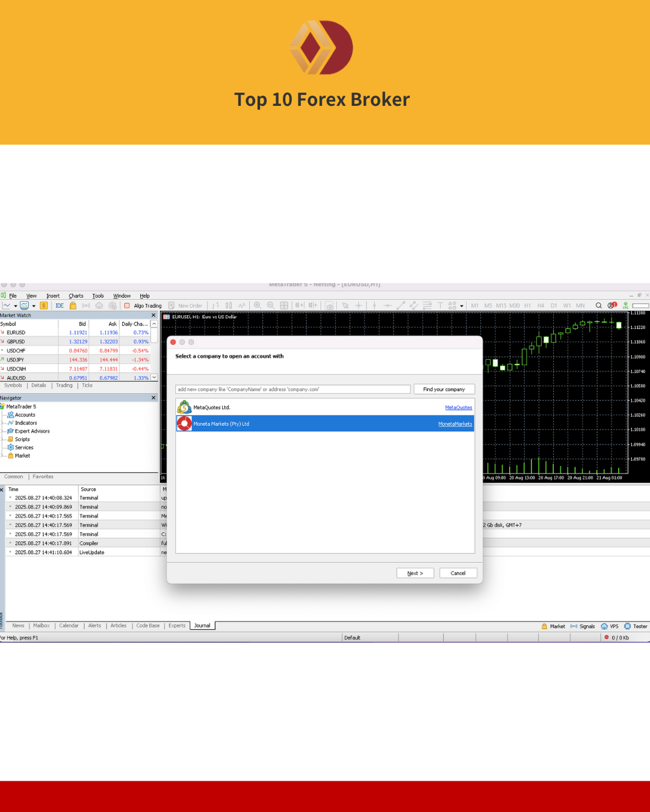650x812 pixels.
Task: Click the new chart toolbar icon
Action: tap(7, 306)
